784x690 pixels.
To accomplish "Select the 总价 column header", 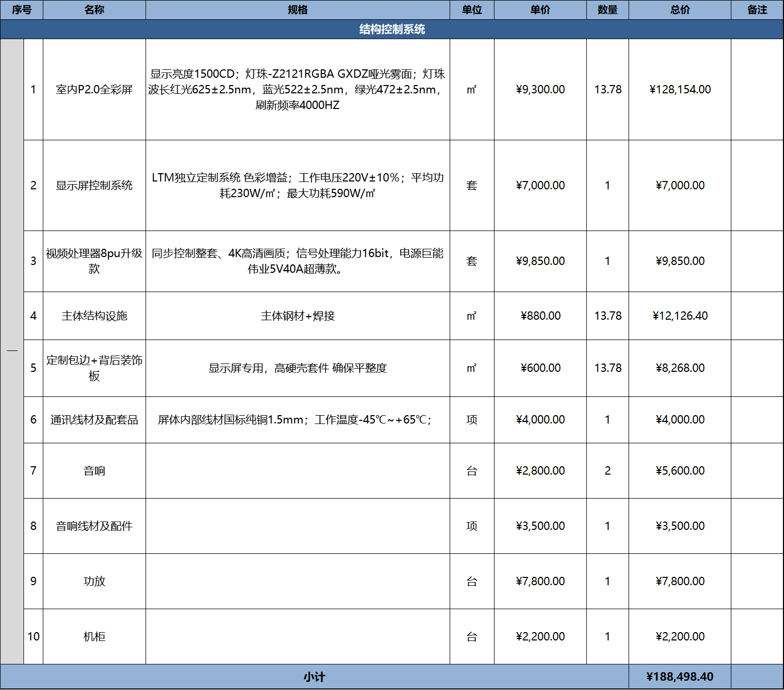I will pos(680,10).
